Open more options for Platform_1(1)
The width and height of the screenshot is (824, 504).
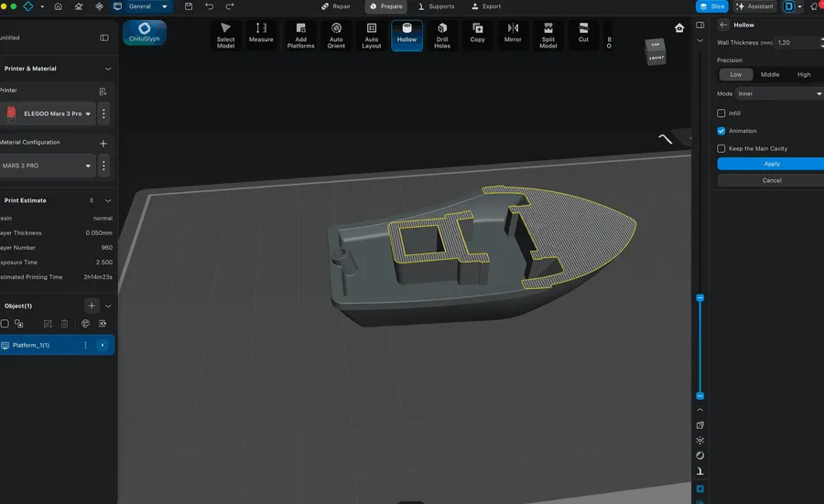85,345
